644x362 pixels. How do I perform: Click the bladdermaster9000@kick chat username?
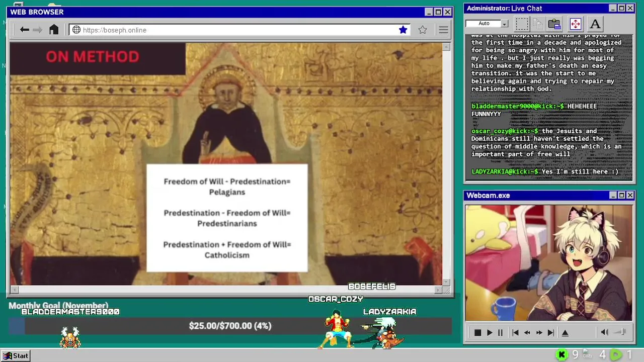pos(518,106)
